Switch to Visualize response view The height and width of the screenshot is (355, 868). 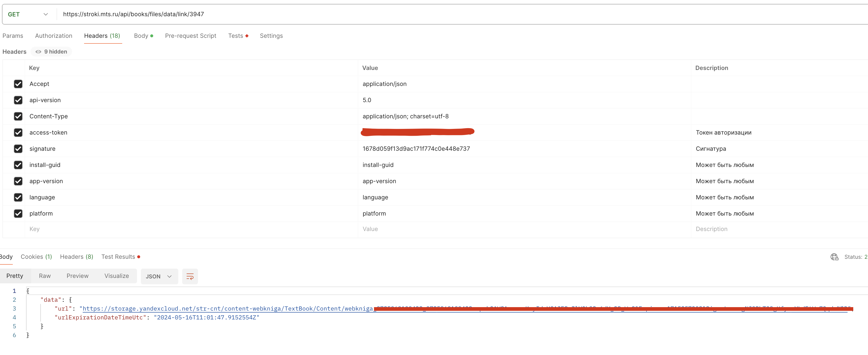point(116,276)
